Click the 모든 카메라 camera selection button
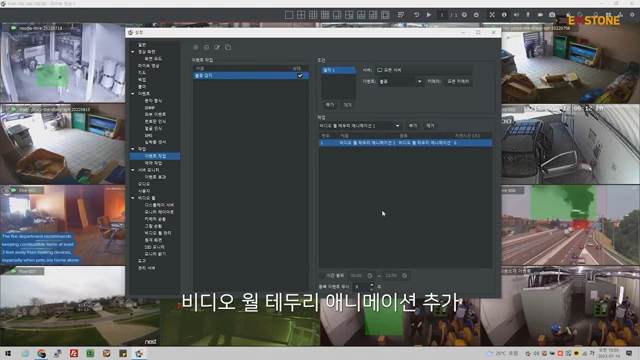This screenshot has height=360, width=640. (x=458, y=82)
